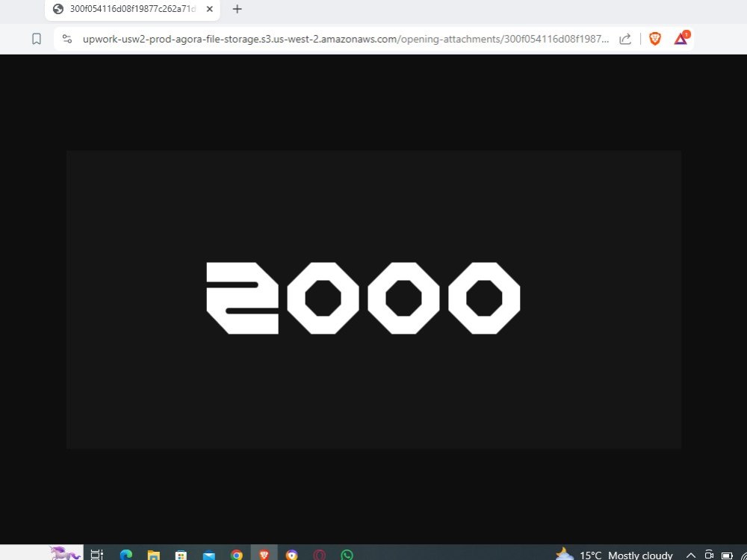Open a new browser tab
Viewport: 747px width, 560px height.
pos(237,9)
